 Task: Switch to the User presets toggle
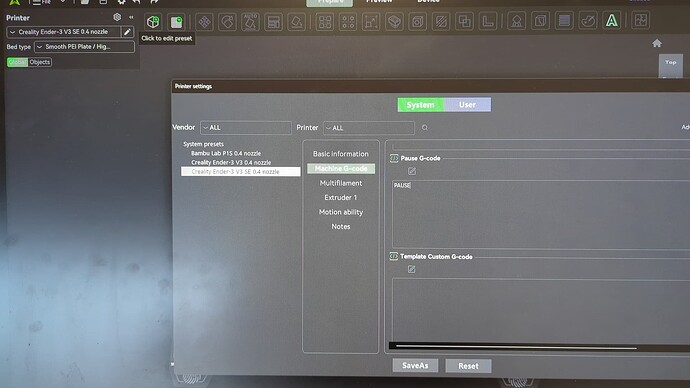[467, 105]
